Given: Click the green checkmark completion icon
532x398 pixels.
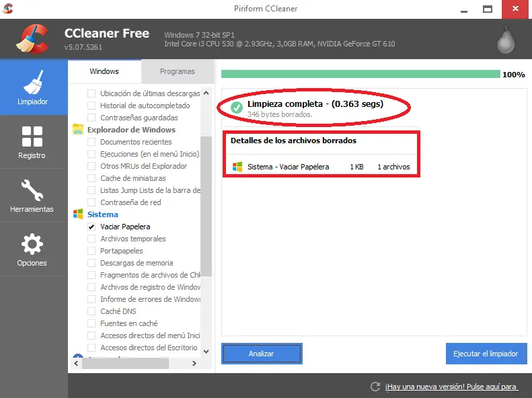Looking at the screenshot, I should 237,108.
